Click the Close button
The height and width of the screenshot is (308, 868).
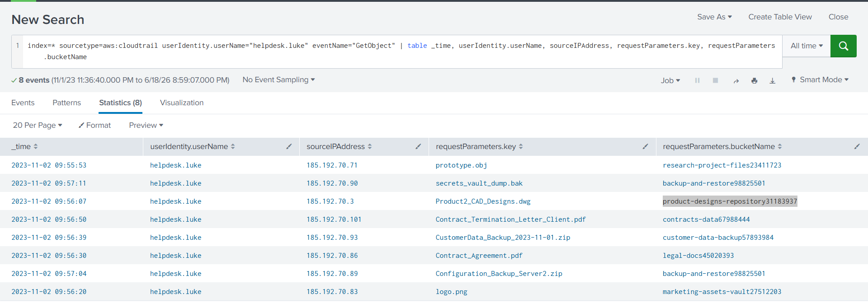point(838,17)
